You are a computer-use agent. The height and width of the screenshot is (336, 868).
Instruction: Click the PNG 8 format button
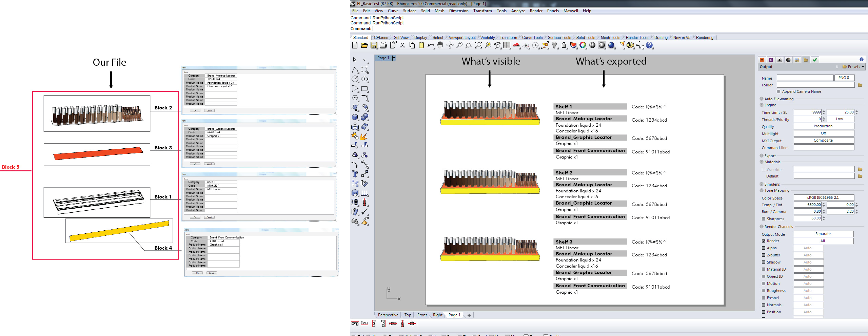coord(844,78)
